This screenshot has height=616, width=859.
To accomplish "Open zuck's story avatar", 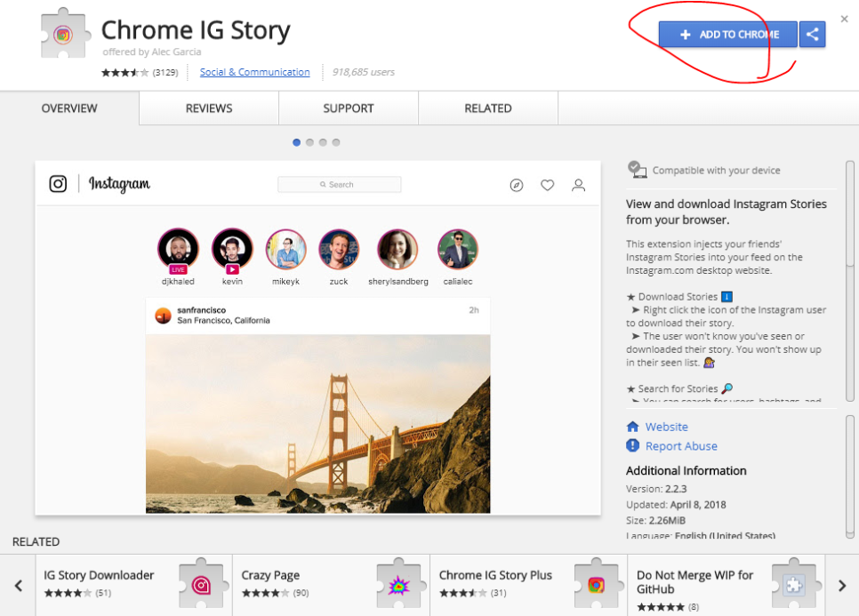I will [x=339, y=249].
